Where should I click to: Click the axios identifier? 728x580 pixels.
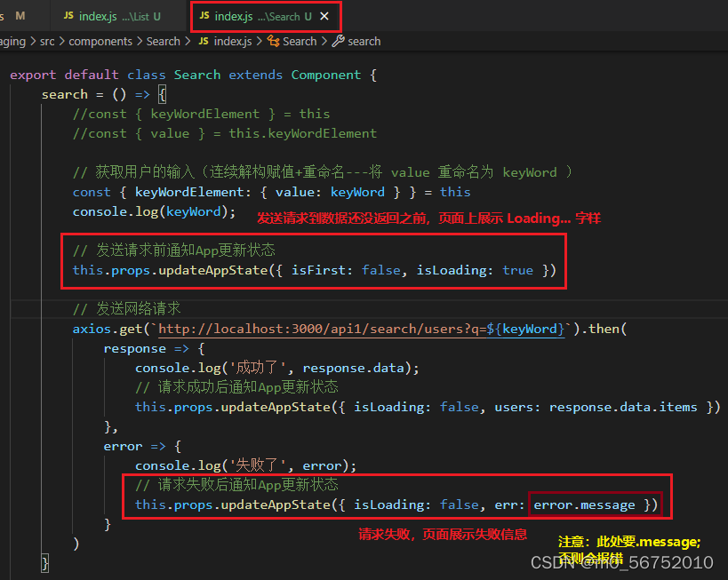point(92,329)
